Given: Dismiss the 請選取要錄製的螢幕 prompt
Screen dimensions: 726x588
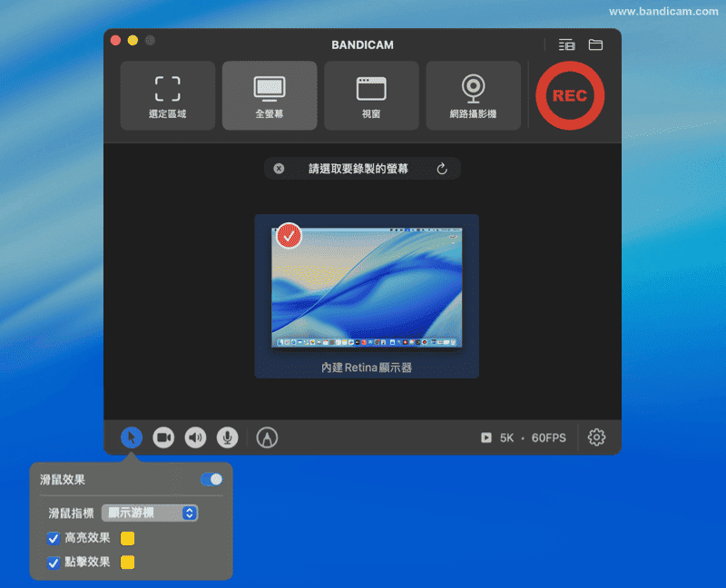Looking at the screenshot, I should point(279,169).
